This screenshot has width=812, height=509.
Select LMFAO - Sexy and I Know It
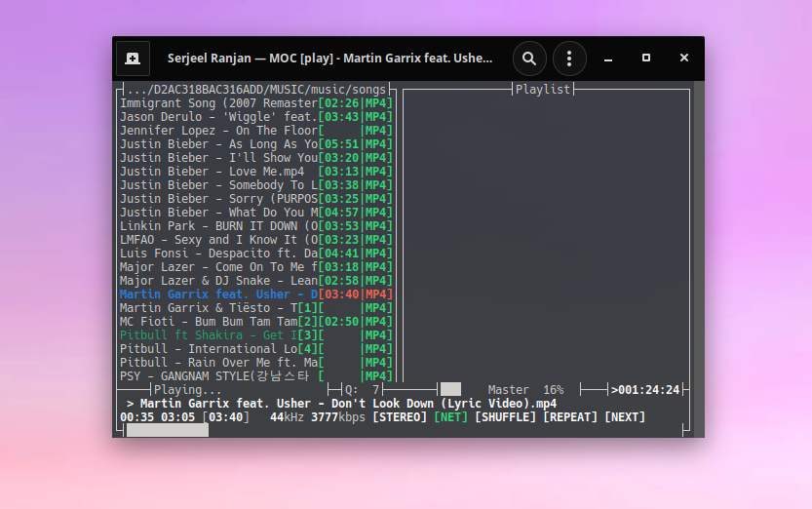click(255, 240)
